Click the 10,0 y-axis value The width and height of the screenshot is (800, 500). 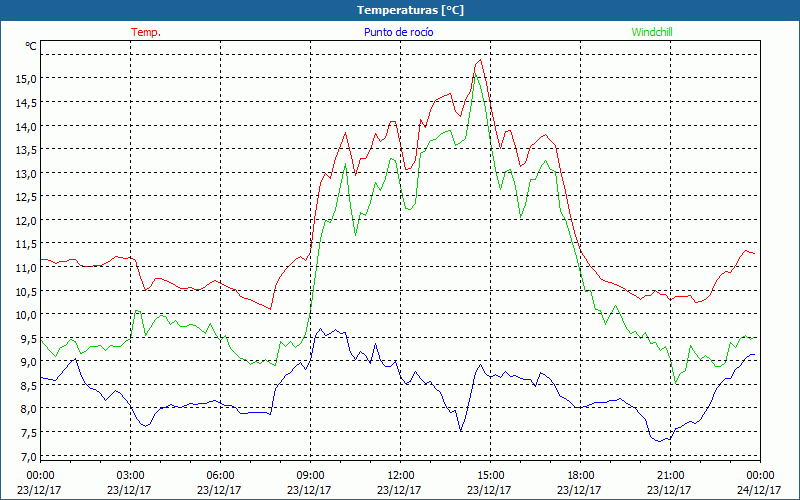pos(26,314)
